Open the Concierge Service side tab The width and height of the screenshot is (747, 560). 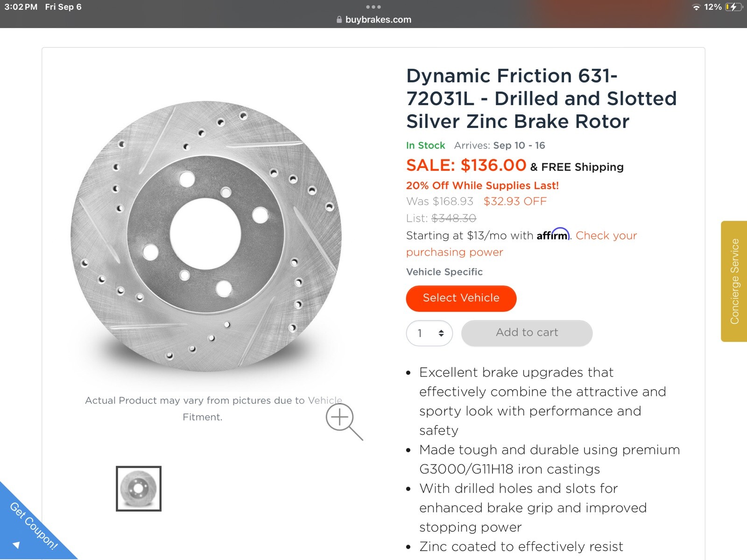click(734, 281)
